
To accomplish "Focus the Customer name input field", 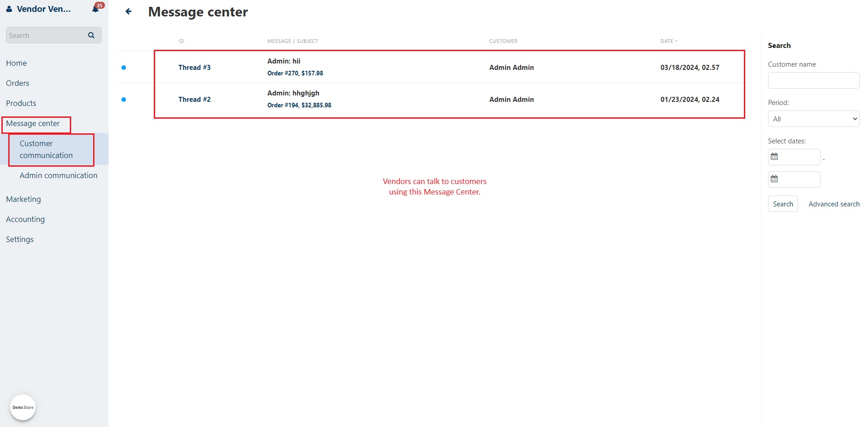I will click(814, 80).
